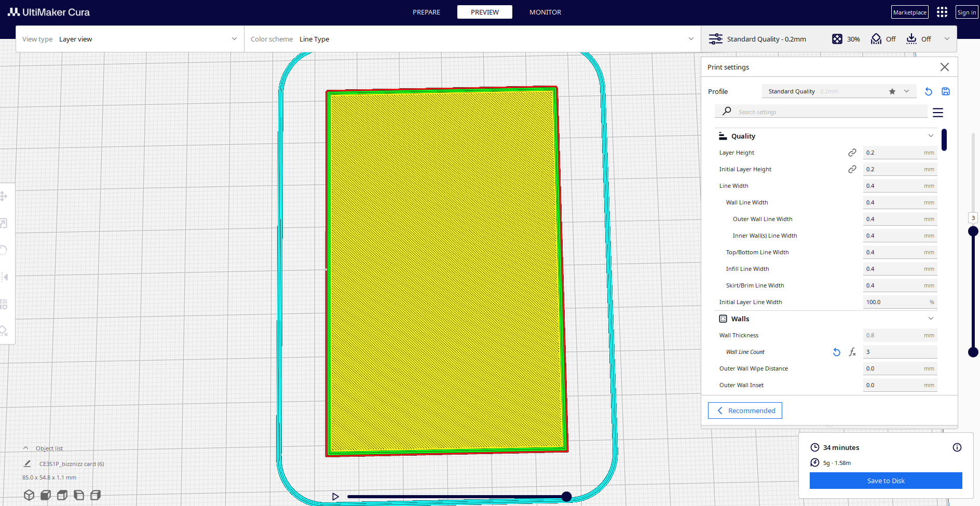Reset the profile changes with the revert icon
The height and width of the screenshot is (506, 980).
tap(929, 92)
